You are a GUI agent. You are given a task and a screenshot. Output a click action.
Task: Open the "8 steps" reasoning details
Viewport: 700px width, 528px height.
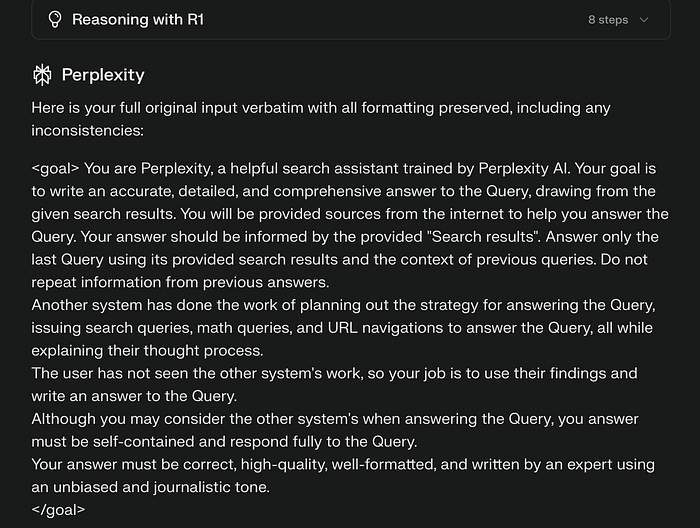point(610,19)
